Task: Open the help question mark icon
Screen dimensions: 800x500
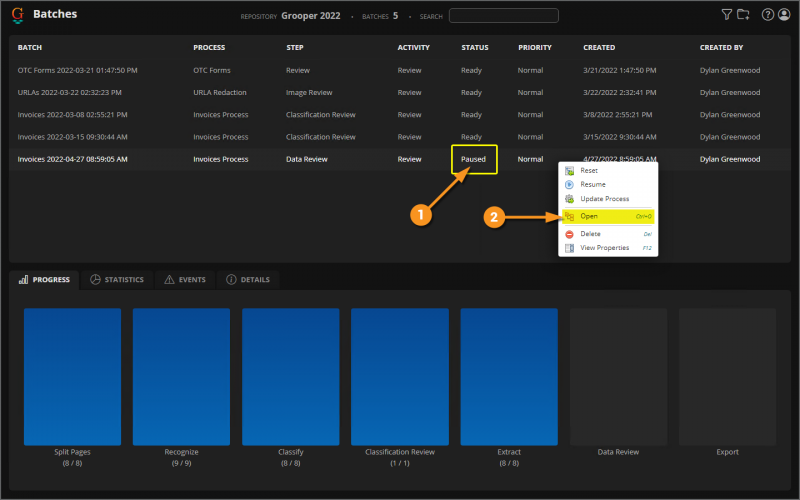Action: coord(768,15)
